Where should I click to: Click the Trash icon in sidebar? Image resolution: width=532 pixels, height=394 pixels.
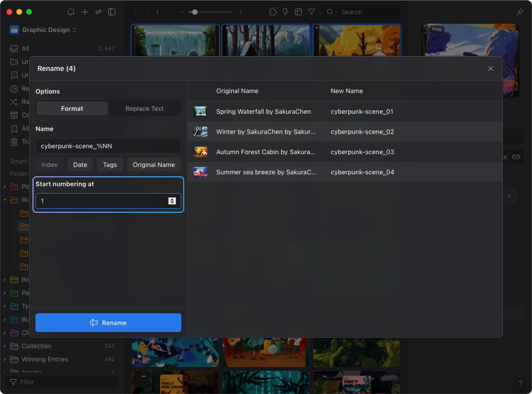(14, 142)
